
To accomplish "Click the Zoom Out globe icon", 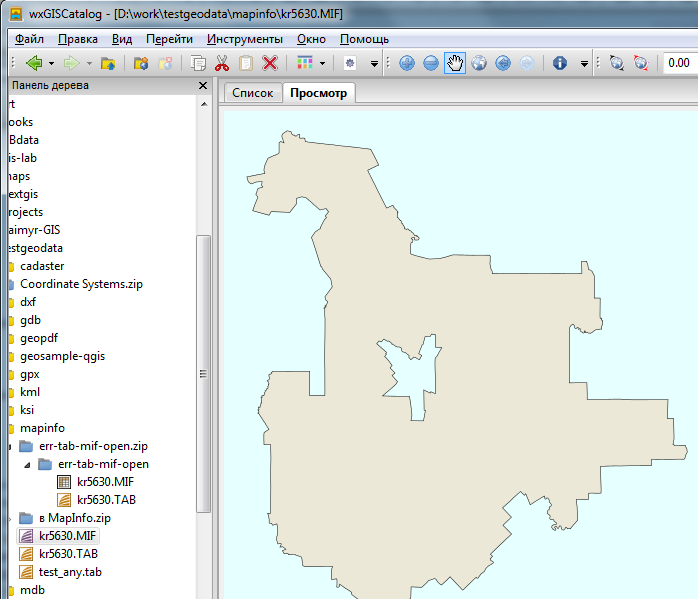I will 431,63.
